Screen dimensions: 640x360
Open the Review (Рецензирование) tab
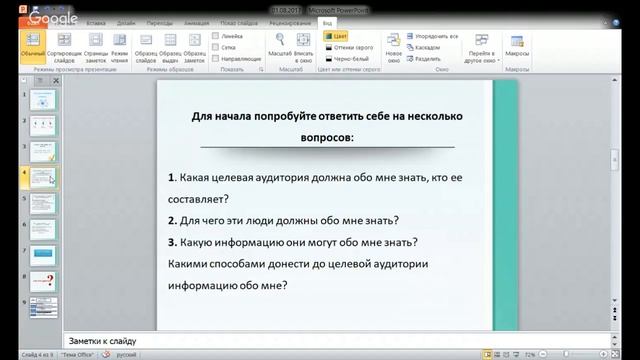click(290, 23)
